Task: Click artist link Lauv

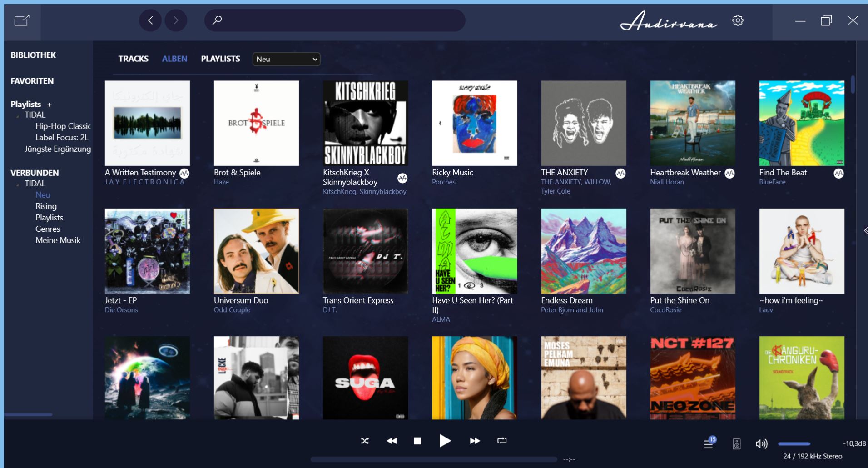Action: (766, 310)
